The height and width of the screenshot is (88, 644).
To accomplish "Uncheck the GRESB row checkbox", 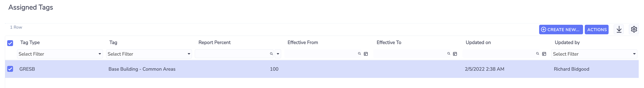I will pyautogui.click(x=10, y=69).
